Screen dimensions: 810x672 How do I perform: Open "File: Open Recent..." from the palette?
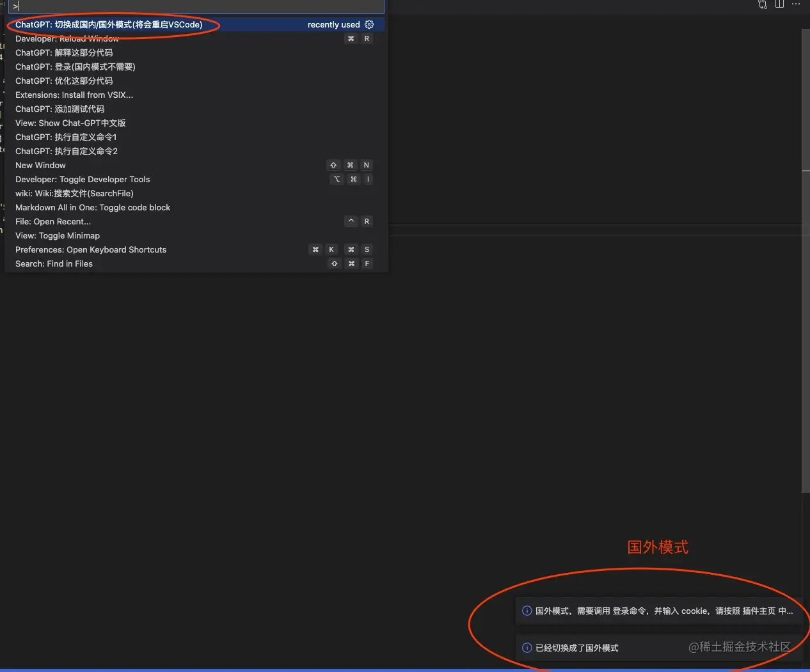point(53,221)
